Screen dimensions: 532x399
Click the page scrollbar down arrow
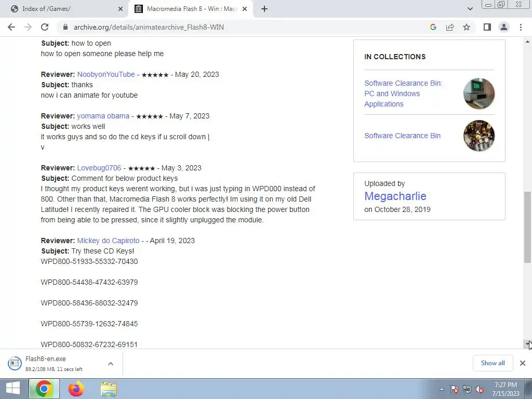tap(528, 344)
